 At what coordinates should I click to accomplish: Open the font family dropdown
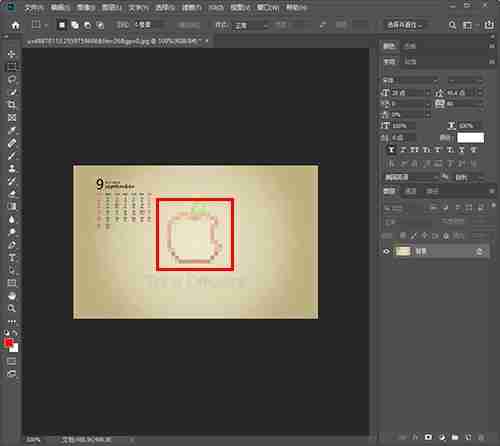(x=411, y=80)
